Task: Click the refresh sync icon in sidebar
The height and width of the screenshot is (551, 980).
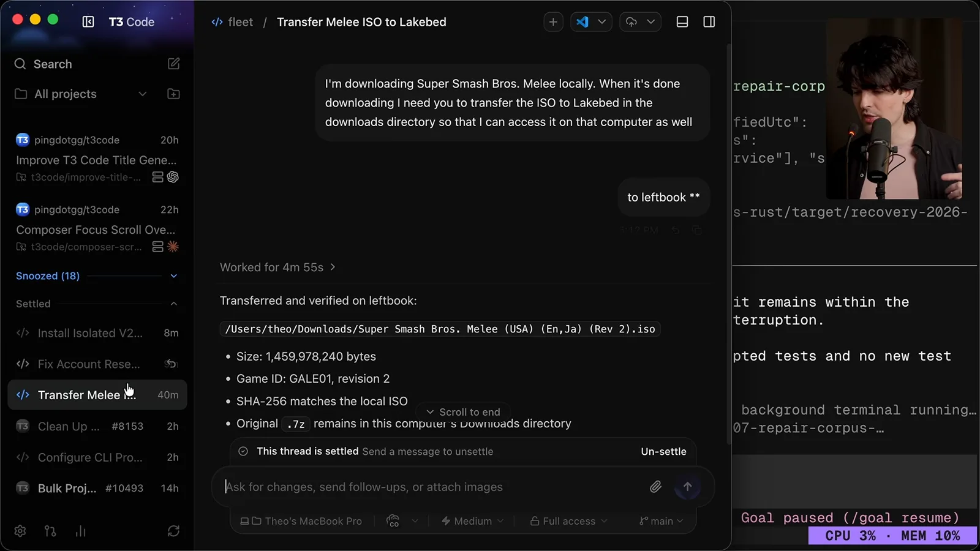Action: (173, 531)
